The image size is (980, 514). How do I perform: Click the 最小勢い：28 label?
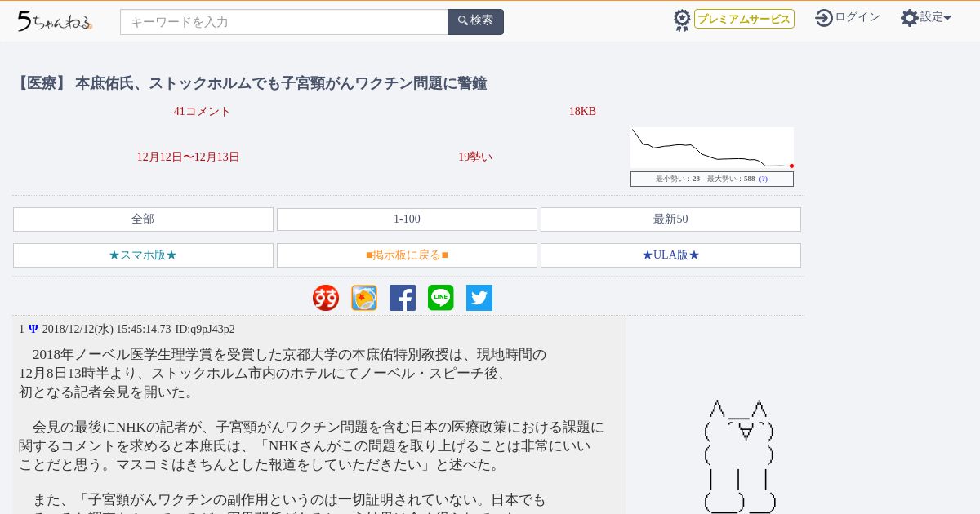point(678,179)
